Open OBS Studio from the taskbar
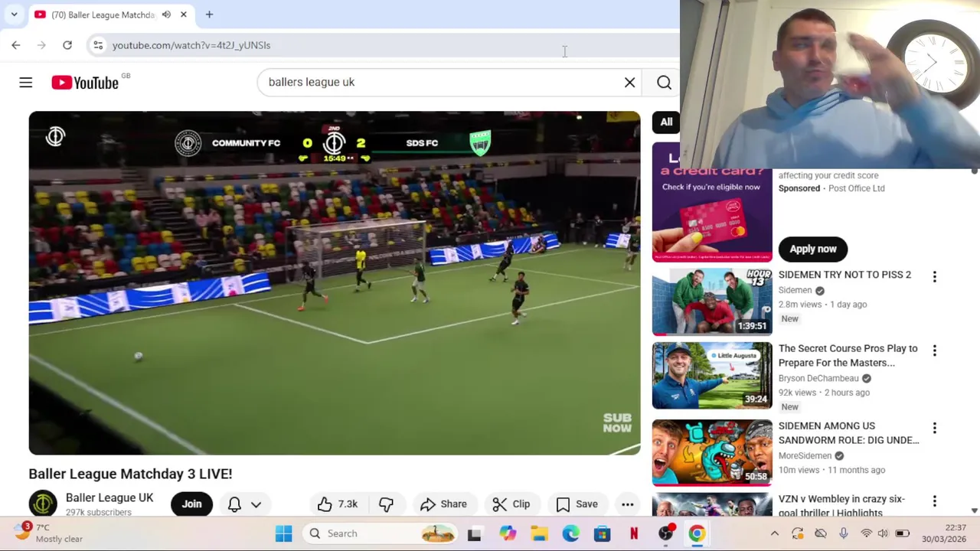980x551 pixels. click(666, 533)
